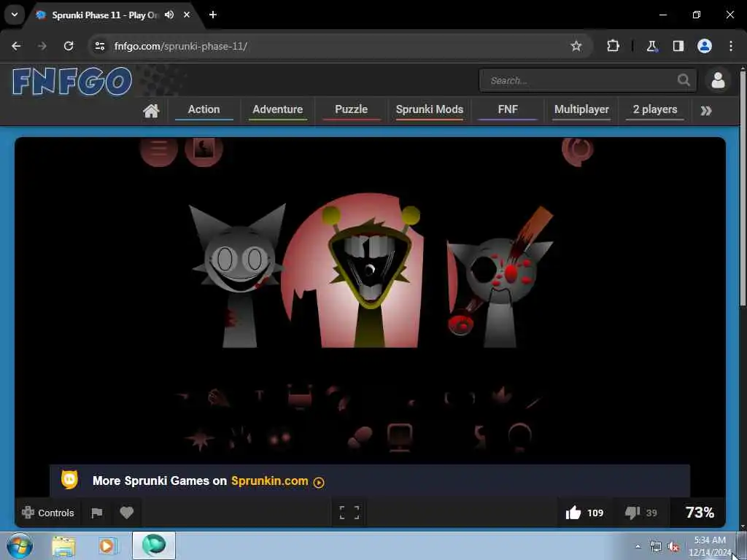Open File Explorer from taskbar
This screenshot has height=560, width=747.
tap(63, 545)
